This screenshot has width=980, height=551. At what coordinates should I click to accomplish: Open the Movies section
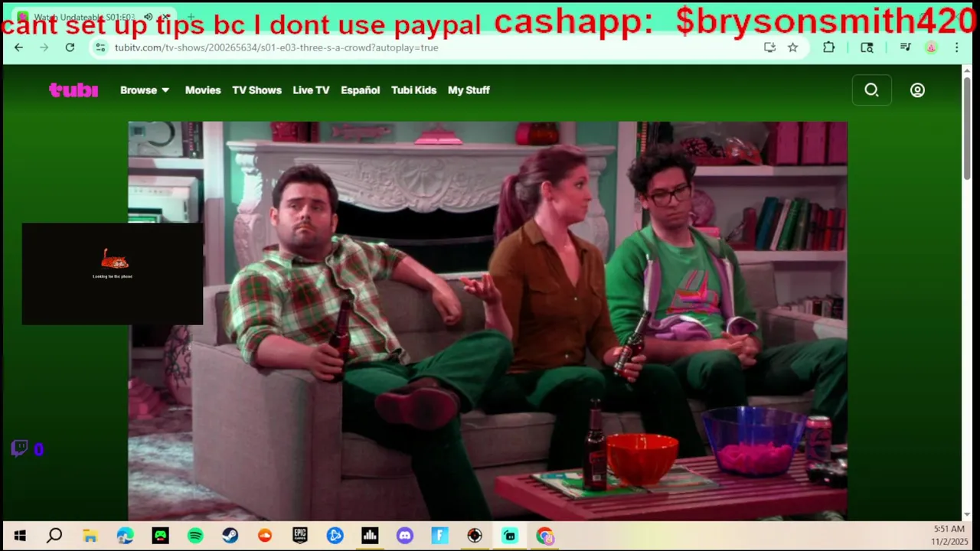[203, 90]
